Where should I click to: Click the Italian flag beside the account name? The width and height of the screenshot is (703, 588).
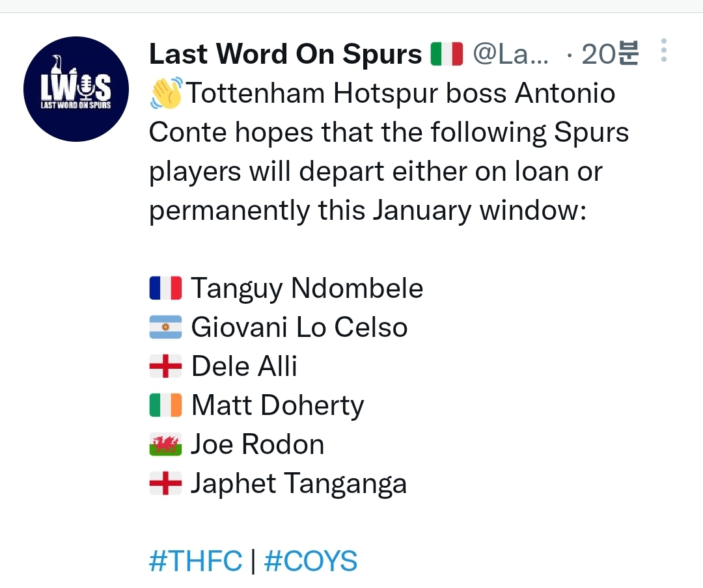[x=447, y=55]
